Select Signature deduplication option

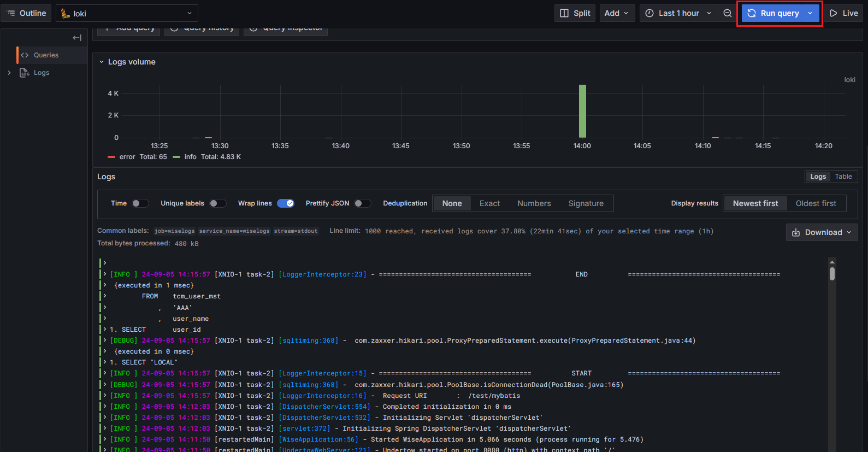pyautogui.click(x=586, y=203)
